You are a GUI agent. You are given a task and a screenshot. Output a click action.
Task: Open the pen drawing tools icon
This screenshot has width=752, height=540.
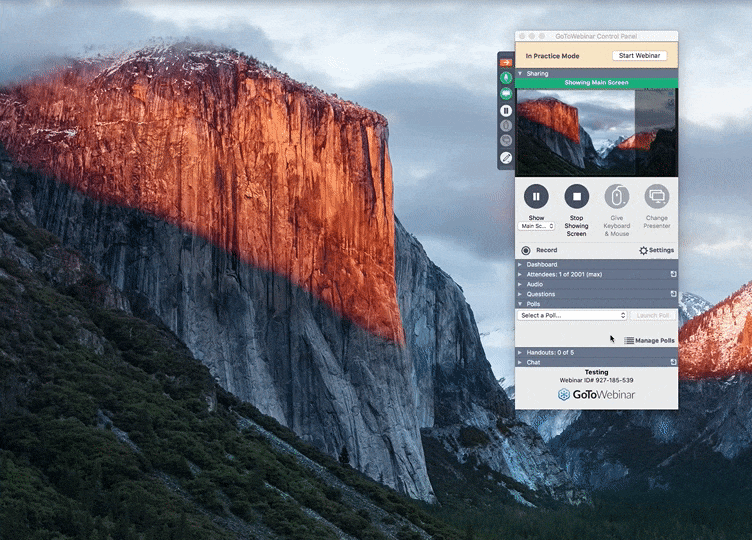[506, 157]
